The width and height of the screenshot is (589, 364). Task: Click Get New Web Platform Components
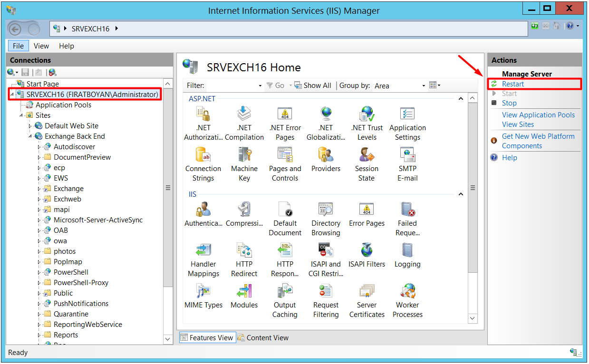click(538, 141)
